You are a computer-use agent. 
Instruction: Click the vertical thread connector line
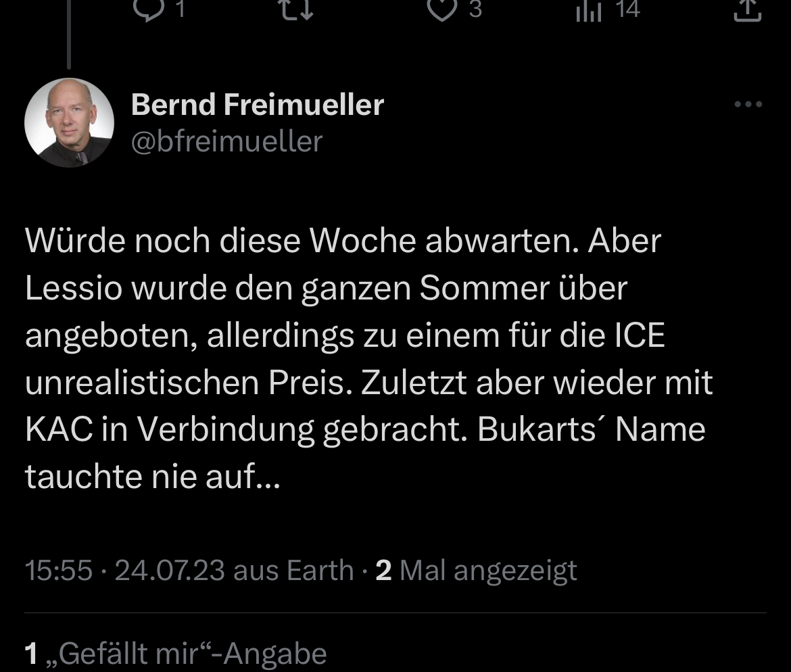(x=68, y=34)
